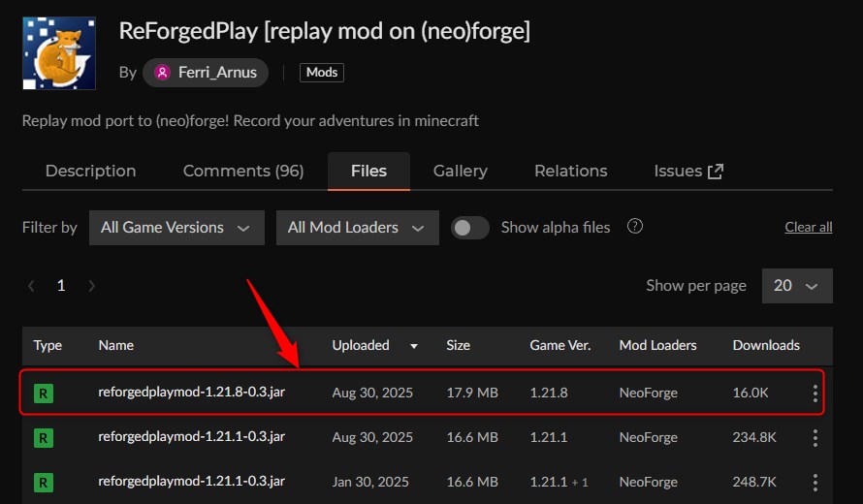Toggle Show alpha files switch

(470, 228)
